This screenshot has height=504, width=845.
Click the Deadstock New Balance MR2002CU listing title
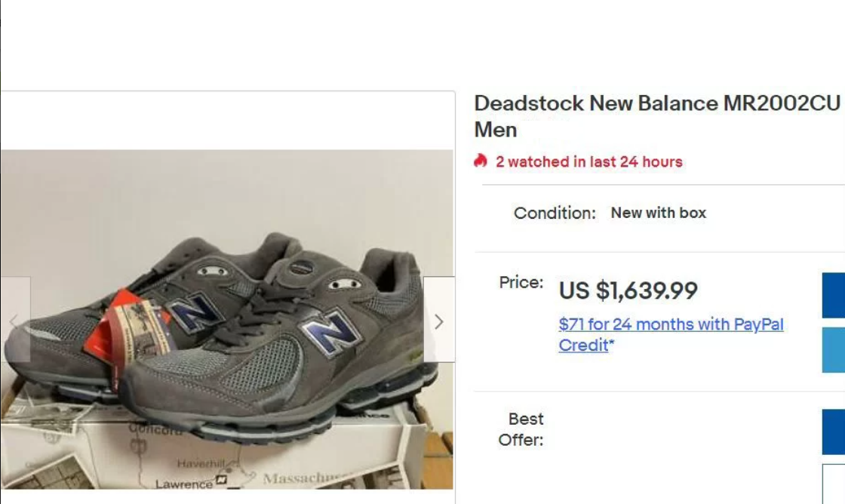656,103
